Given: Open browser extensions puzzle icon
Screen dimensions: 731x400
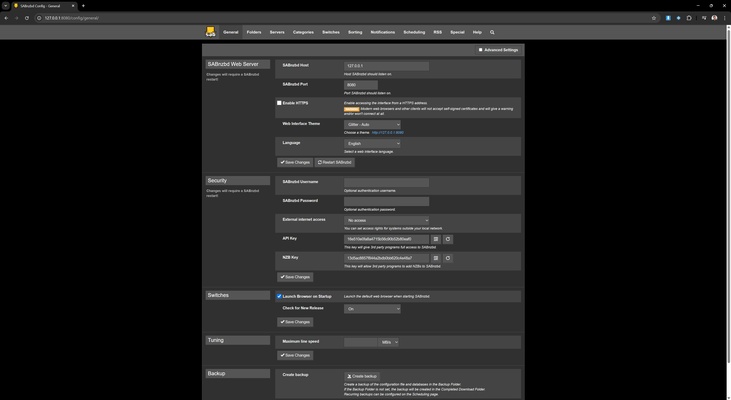Looking at the screenshot, I should tap(689, 18).
